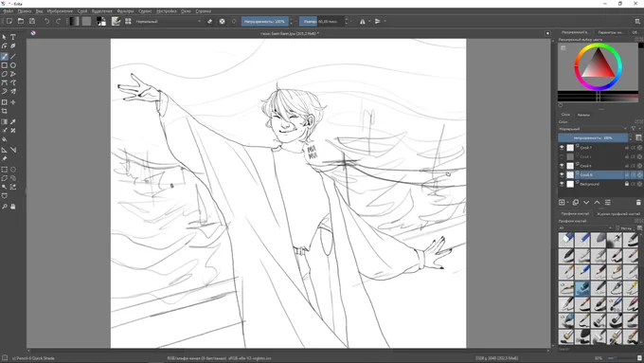Pick the Rectangle shape tool

click(4, 65)
